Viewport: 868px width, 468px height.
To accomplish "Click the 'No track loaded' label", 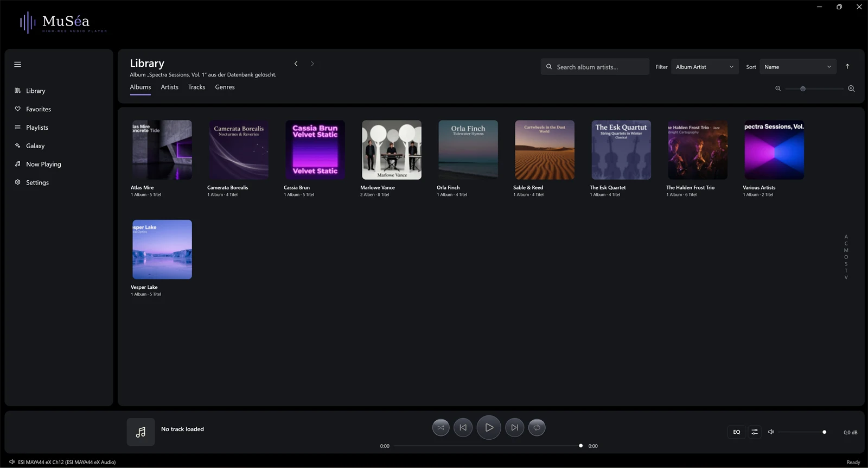I will point(182,429).
